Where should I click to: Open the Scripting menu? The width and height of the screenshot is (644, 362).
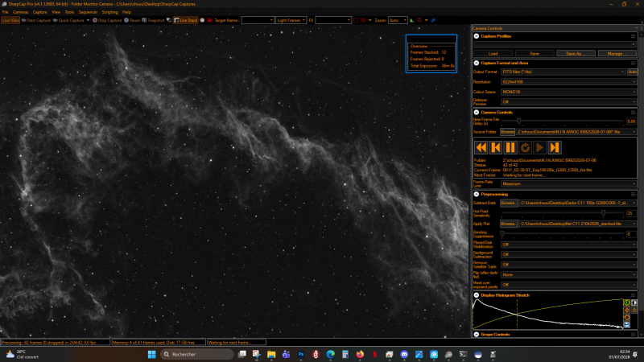click(109, 12)
